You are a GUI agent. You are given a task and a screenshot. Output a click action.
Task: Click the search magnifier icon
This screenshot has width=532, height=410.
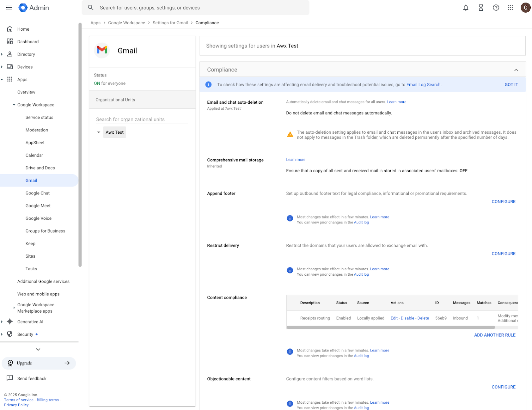(x=90, y=8)
